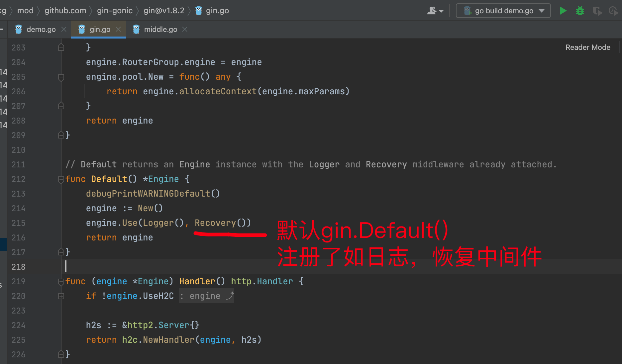Close the gin.go tab

point(118,30)
